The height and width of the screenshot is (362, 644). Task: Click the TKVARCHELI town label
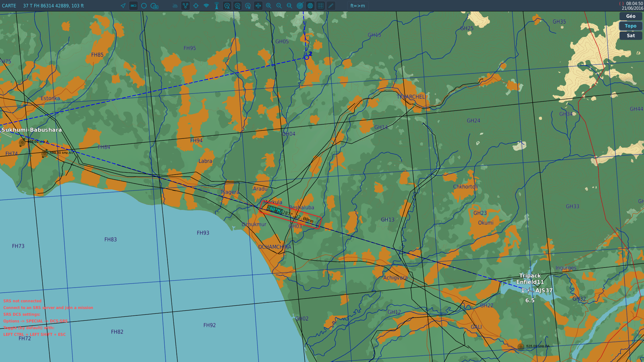click(411, 97)
